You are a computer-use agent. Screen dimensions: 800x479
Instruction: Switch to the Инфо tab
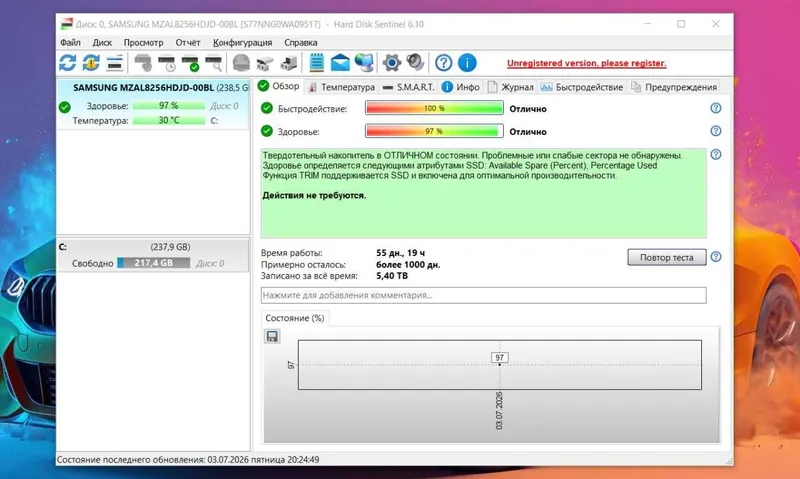461,87
